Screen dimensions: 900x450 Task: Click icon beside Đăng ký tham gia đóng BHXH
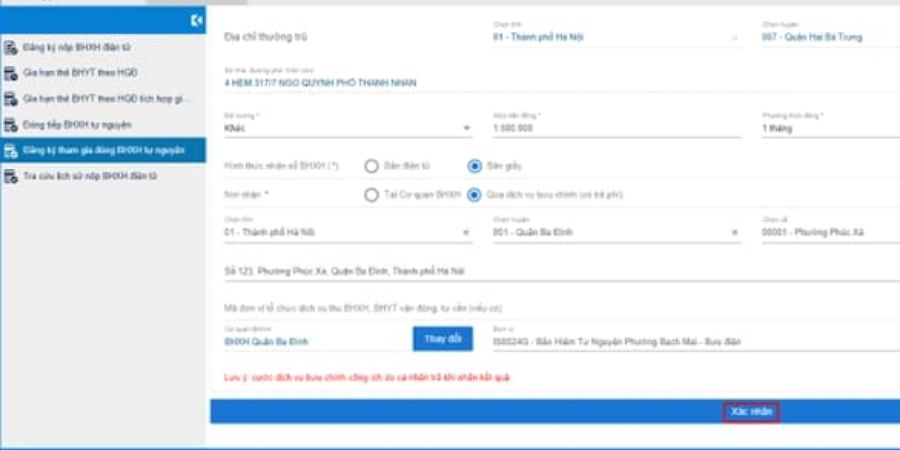click(x=10, y=150)
